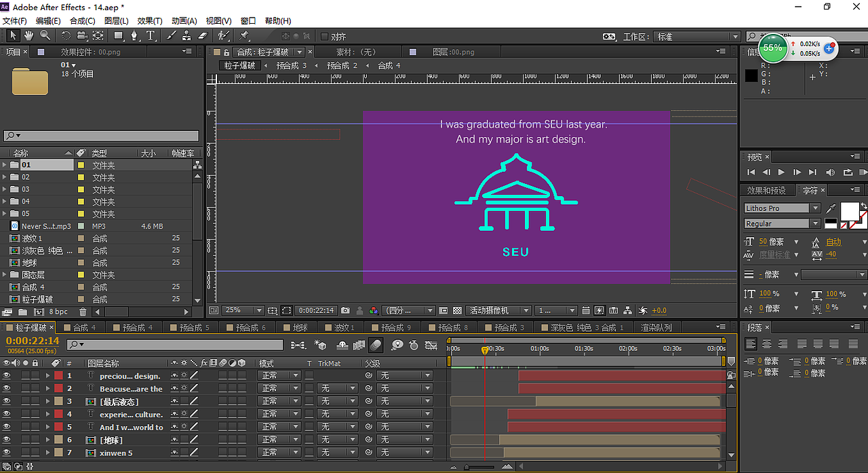Expand layer 6 地球 properties triangle

point(47,440)
